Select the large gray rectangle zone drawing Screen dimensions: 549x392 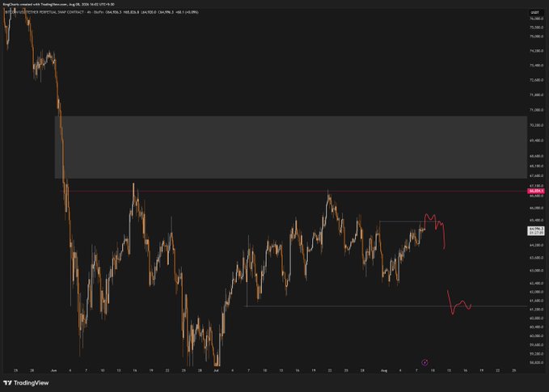[x=290, y=147]
